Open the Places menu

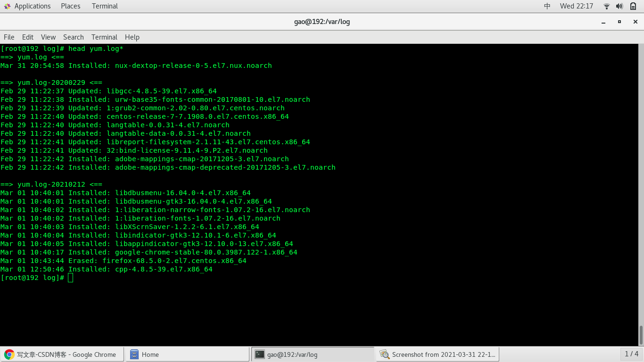coord(70,6)
